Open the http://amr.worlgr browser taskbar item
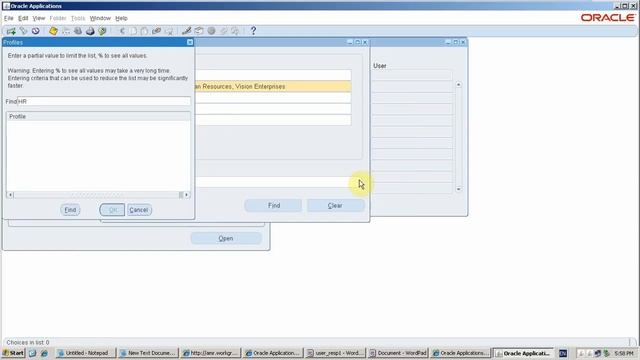This screenshot has height=360, width=640. (211, 353)
